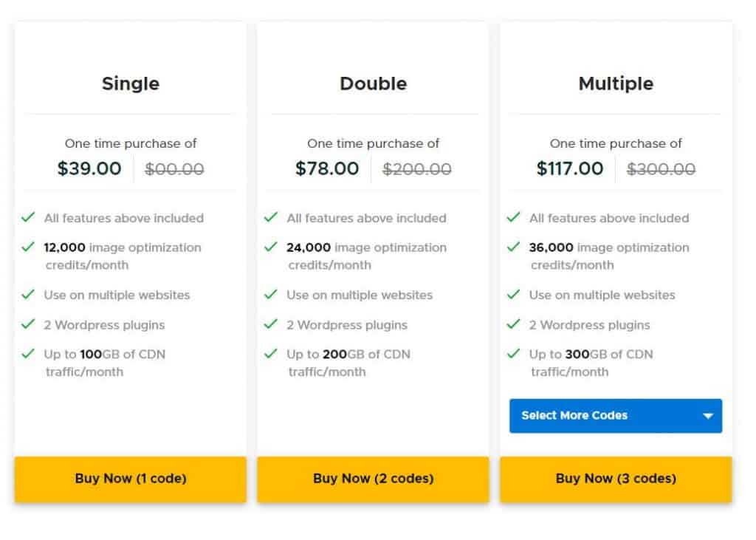The height and width of the screenshot is (540, 756).
Task: Buy Now with 3 codes
Action: coord(616,479)
